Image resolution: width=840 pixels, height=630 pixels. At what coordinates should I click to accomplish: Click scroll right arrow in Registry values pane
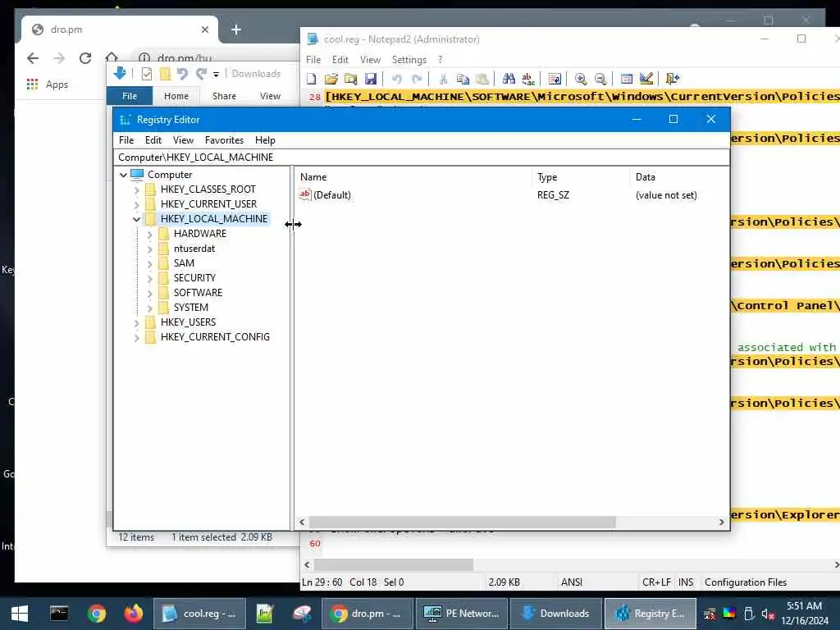point(722,522)
